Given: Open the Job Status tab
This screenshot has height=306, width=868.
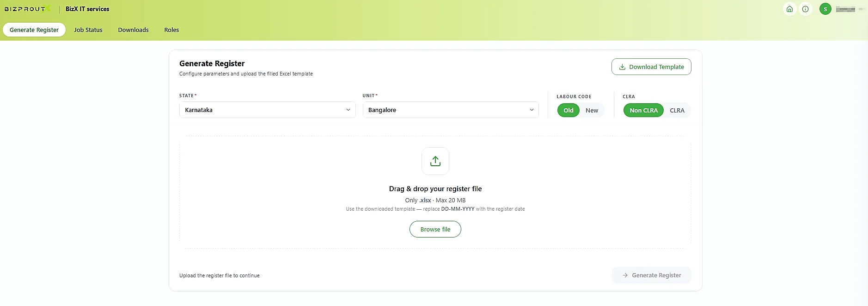Looking at the screenshot, I should point(88,30).
